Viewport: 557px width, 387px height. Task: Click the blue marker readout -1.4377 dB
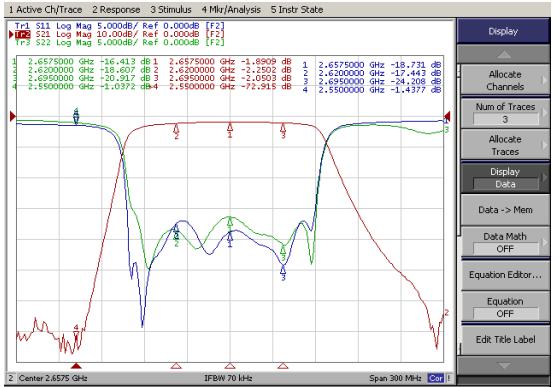[416, 90]
